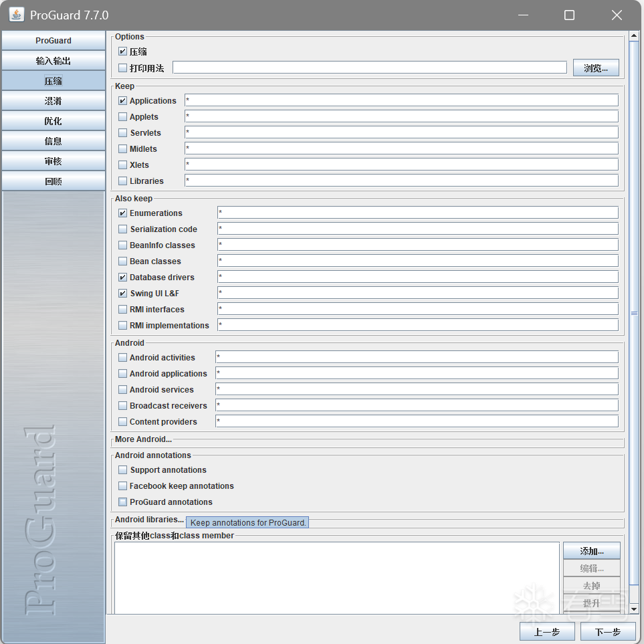Check RMI implementations option
Image resolution: width=644 pixels, height=644 pixels.
pos(122,325)
